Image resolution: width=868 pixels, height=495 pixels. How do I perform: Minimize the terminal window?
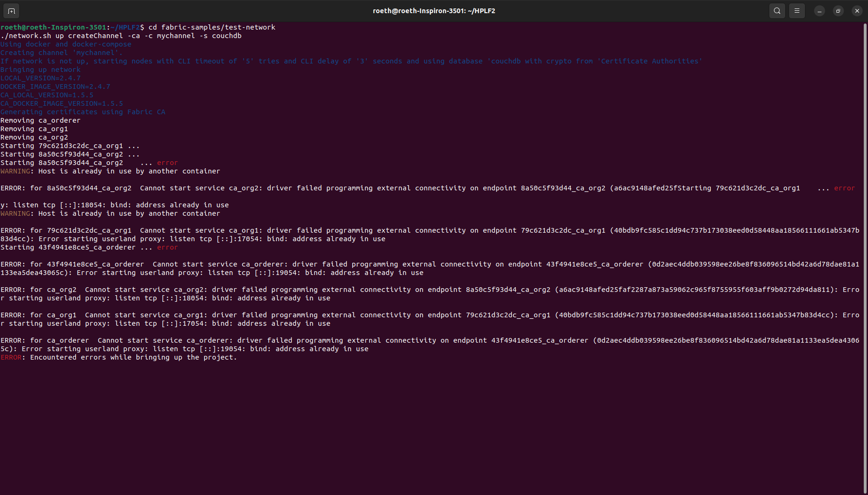click(x=820, y=11)
